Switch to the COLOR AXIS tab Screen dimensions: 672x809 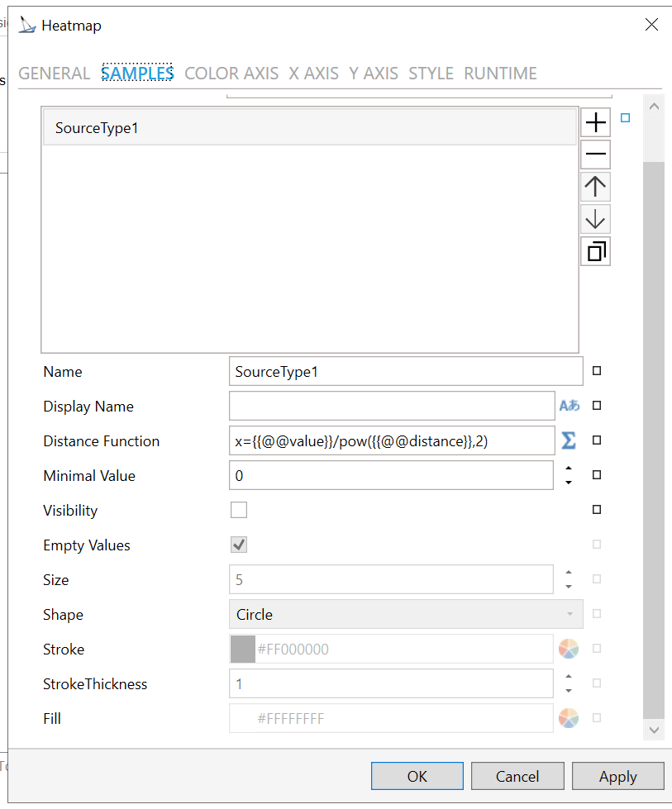(231, 74)
